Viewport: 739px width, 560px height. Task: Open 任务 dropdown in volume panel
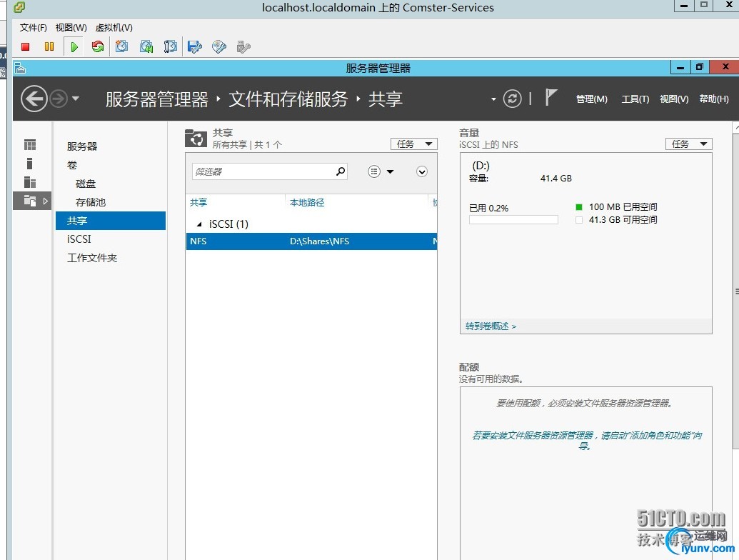tap(688, 144)
